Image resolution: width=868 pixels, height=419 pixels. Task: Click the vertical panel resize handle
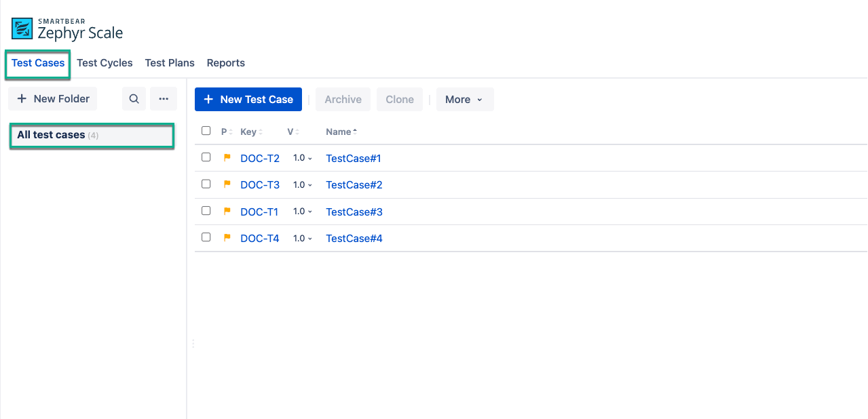click(x=193, y=343)
